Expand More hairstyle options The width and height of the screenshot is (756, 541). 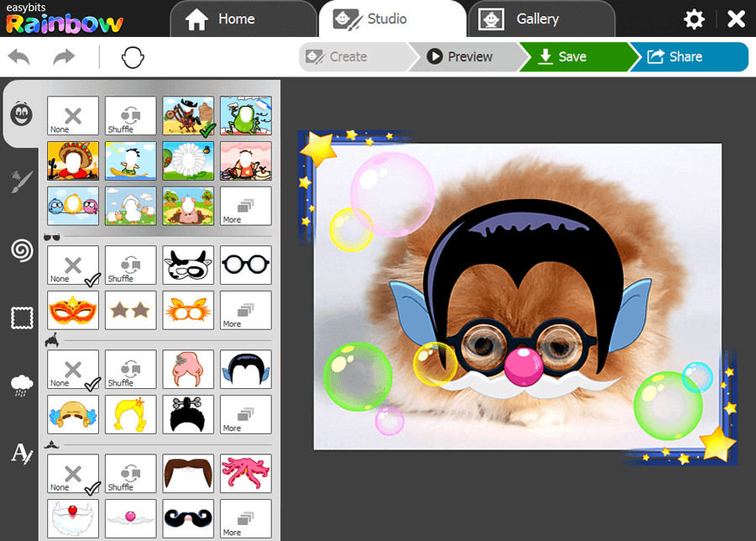pos(245,414)
